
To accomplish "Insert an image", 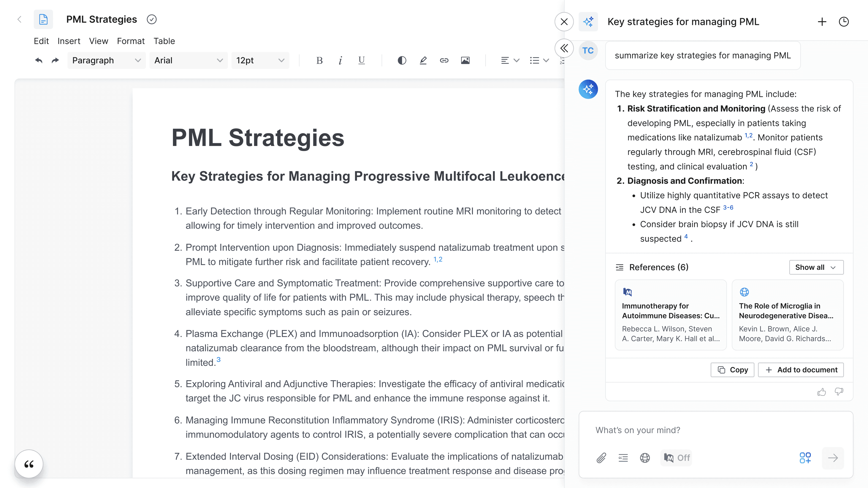I will 465,60.
